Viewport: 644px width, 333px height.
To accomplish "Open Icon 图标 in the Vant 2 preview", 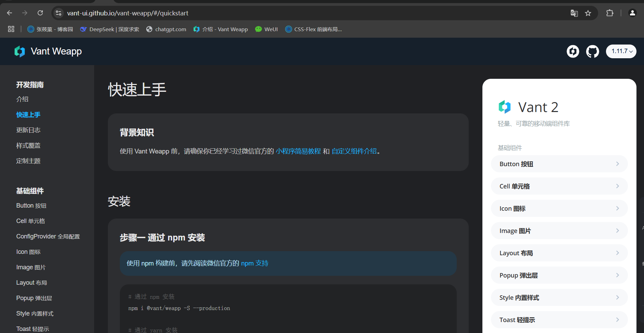I will [559, 208].
